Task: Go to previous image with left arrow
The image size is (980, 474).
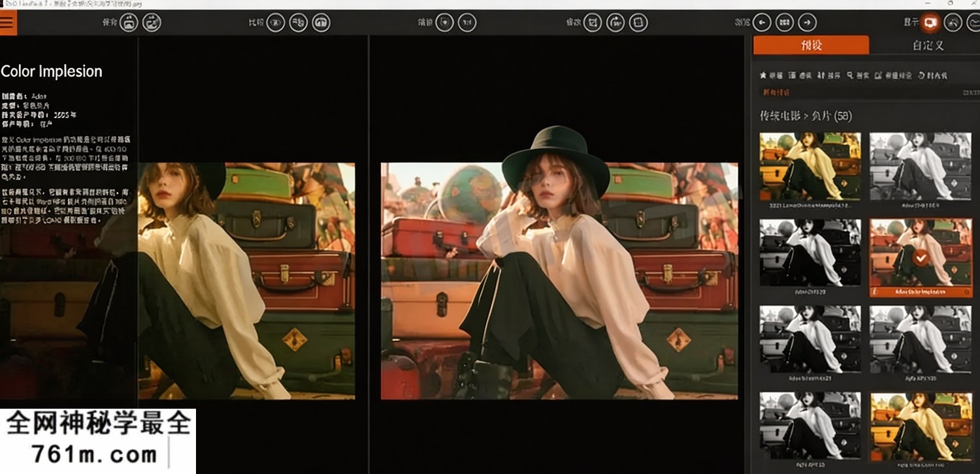Action: (762, 23)
